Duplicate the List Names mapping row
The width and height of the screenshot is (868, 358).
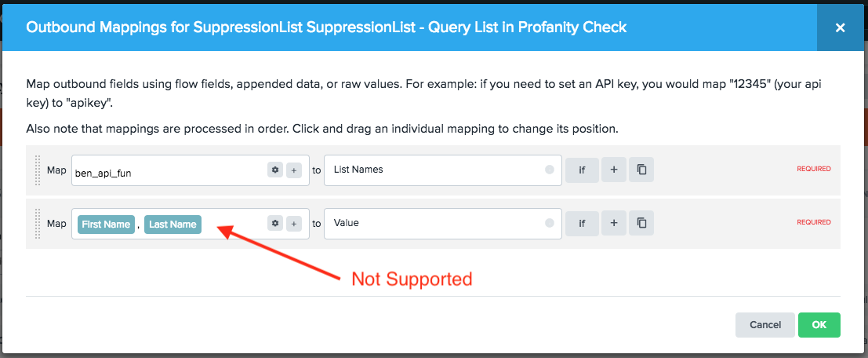tap(641, 170)
